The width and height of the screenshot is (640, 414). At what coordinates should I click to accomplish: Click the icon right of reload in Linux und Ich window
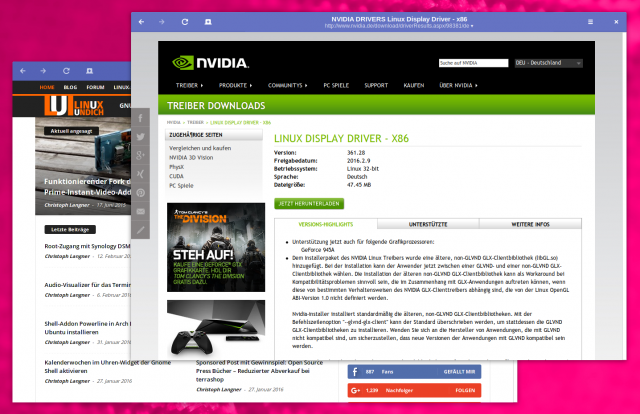click(x=89, y=71)
